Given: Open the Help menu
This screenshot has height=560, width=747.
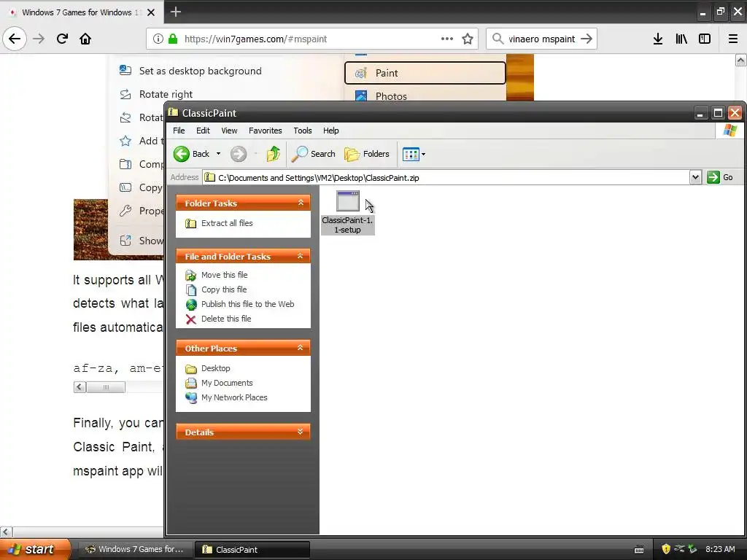Looking at the screenshot, I should click(330, 131).
